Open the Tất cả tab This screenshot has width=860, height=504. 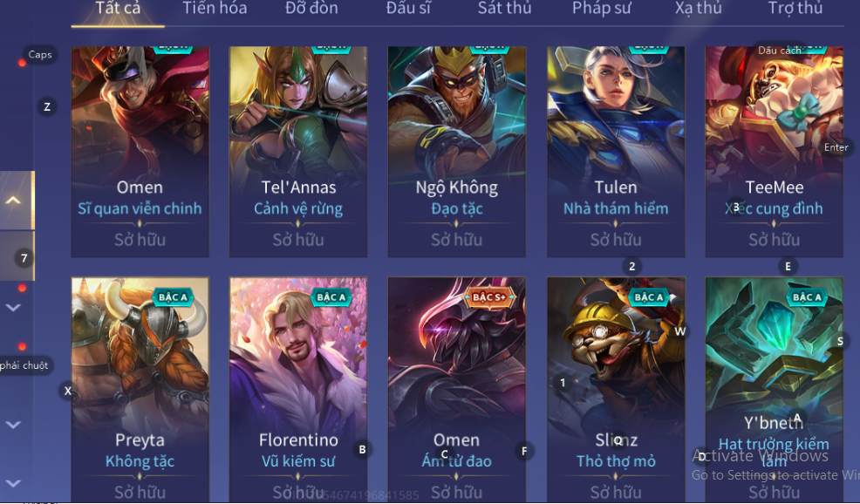(118, 10)
